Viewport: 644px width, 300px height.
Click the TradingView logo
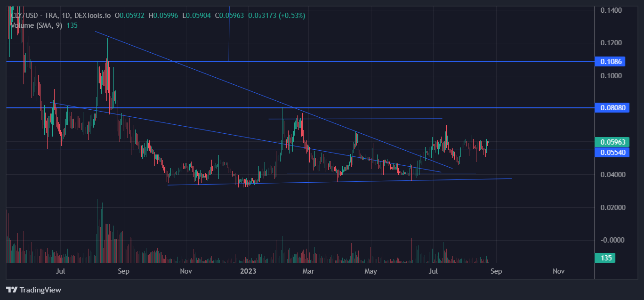[x=33, y=290]
